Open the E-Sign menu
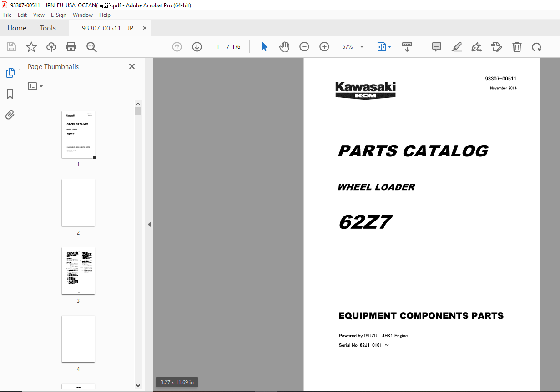Viewport: 560px width, 392px height. (x=59, y=15)
